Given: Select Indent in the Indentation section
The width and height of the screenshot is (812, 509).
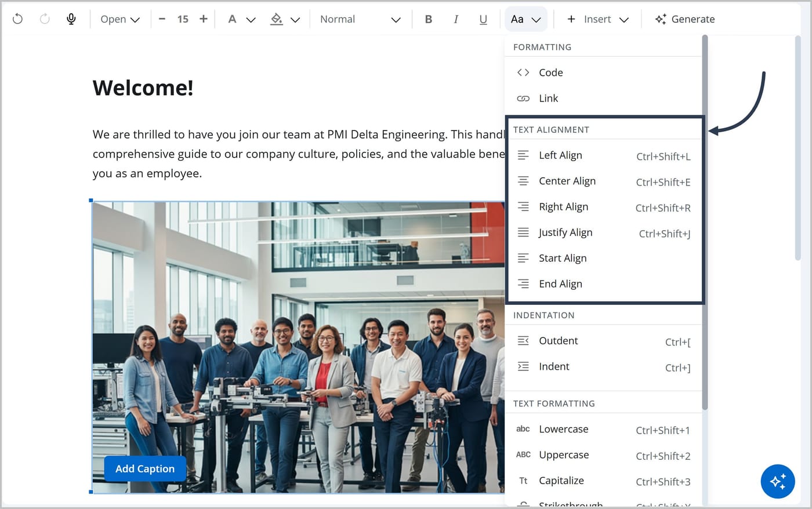Looking at the screenshot, I should pyautogui.click(x=603, y=367).
